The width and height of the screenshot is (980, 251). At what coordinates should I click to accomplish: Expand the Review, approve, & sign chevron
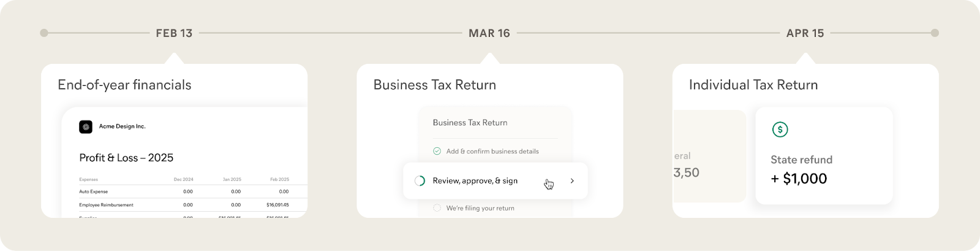click(x=572, y=181)
